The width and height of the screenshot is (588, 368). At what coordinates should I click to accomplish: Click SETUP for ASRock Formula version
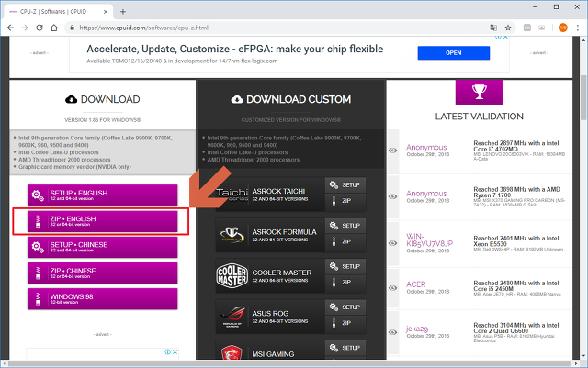point(345,226)
